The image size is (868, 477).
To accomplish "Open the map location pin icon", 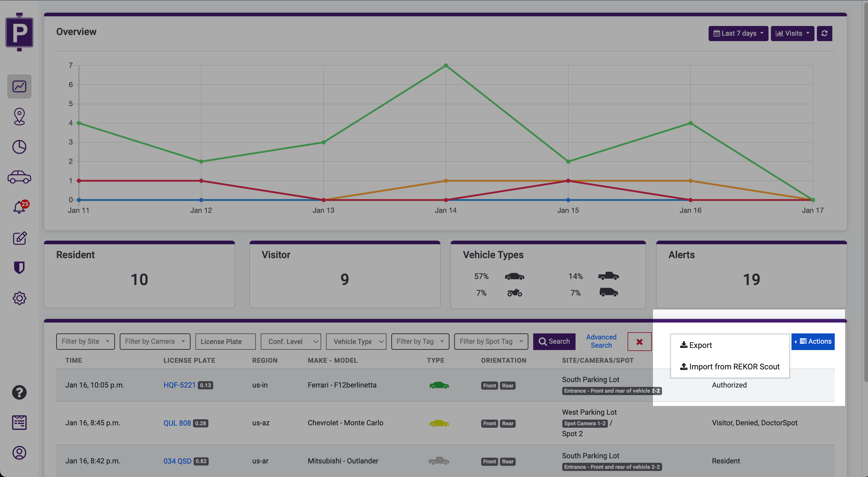I will 19,117.
